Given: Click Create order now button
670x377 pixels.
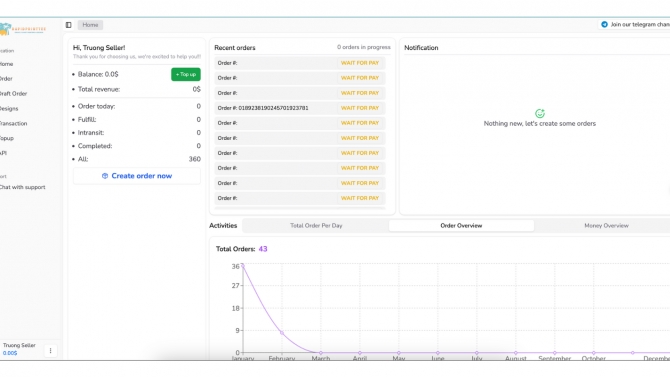Looking at the screenshot, I should pos(137,176).
